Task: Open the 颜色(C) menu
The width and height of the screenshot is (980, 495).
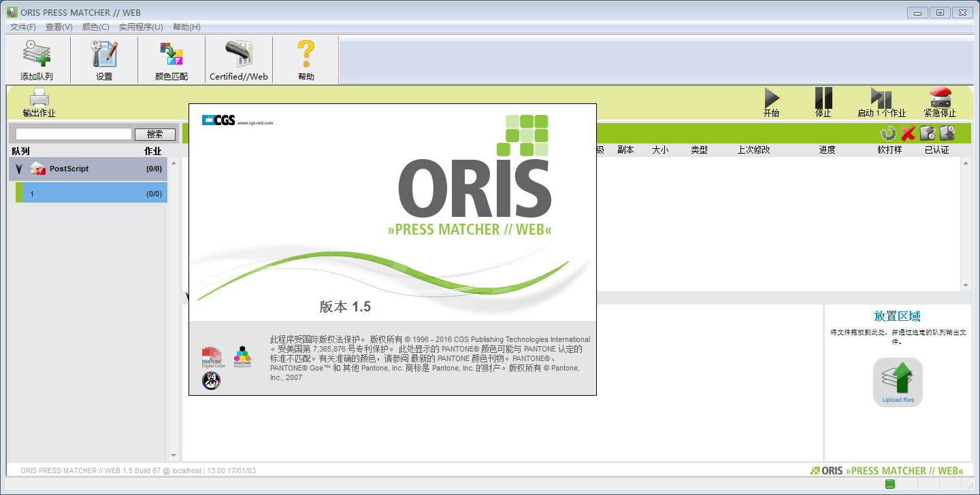Action: (x=96, y=27)
